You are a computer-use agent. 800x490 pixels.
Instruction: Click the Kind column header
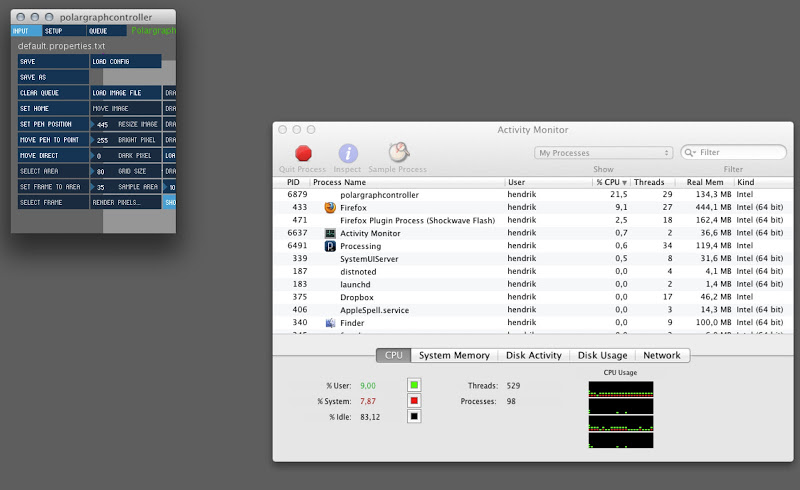764,182
